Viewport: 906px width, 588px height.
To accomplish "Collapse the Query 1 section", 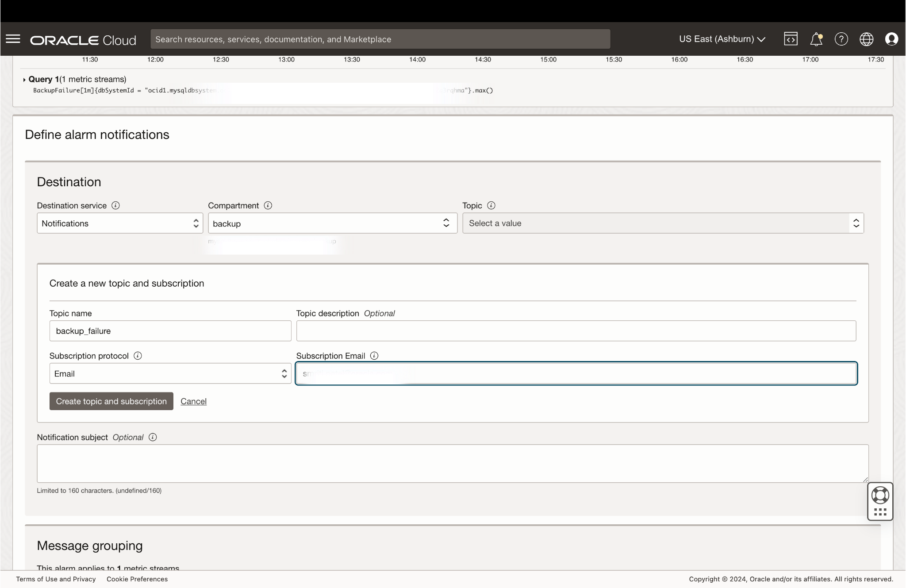I will pyautogui.click(x=24, y=79).
